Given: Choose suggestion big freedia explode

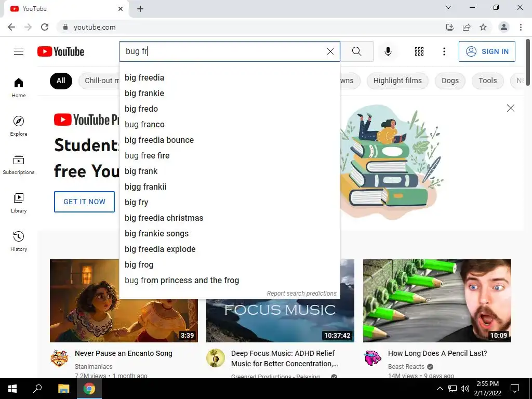Looking at the screenshot, I should (x=229, y=249).
